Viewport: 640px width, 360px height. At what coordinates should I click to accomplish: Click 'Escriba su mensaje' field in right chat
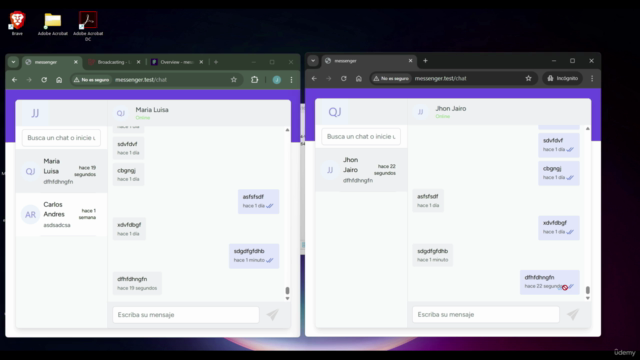486,314
